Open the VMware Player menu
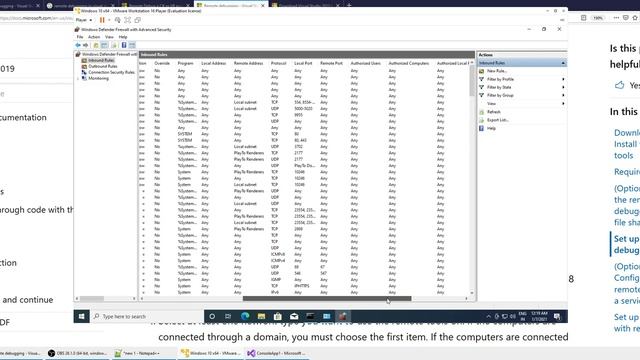The image size is (640, 360). 83,20
